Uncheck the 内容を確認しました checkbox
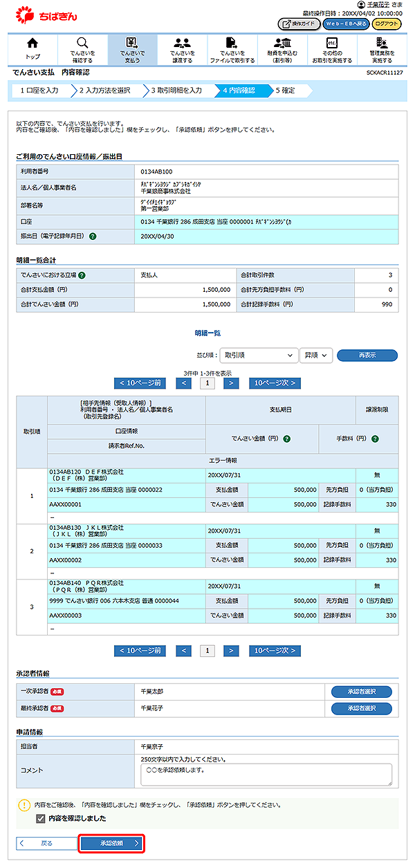415x868 pixels. click(41, 818)
